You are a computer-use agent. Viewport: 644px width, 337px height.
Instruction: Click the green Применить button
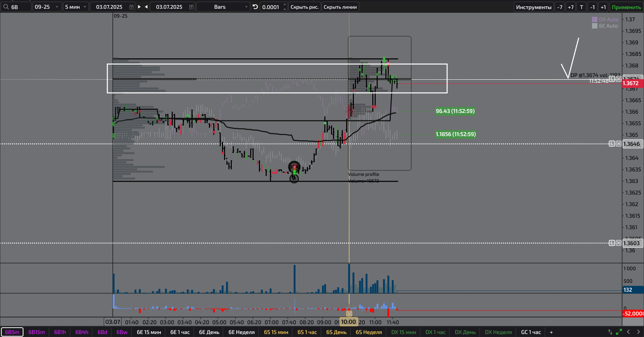coord(626,7)
